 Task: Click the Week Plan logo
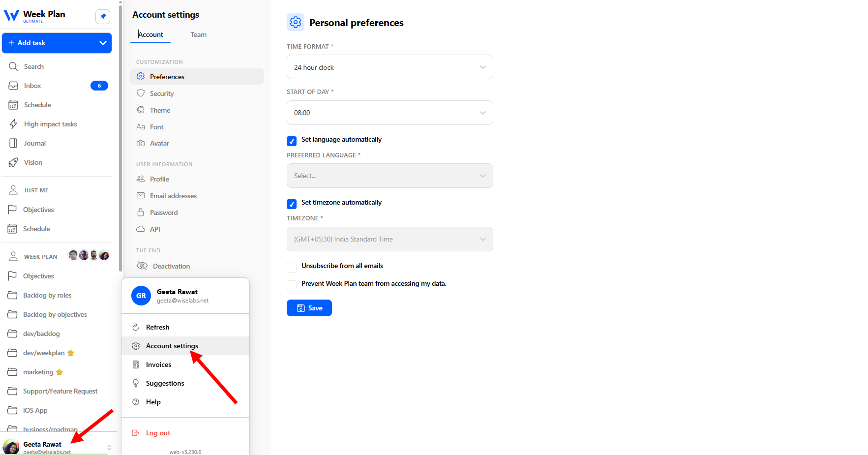coord(34,16)
